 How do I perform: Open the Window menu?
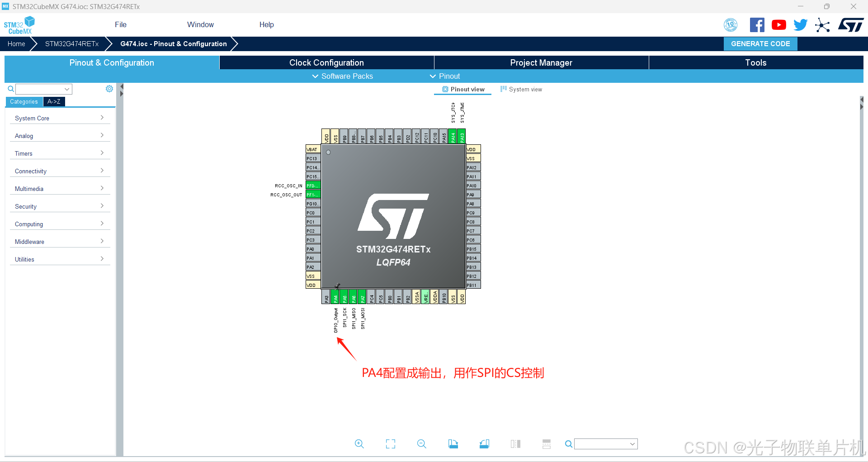(201, 25)
